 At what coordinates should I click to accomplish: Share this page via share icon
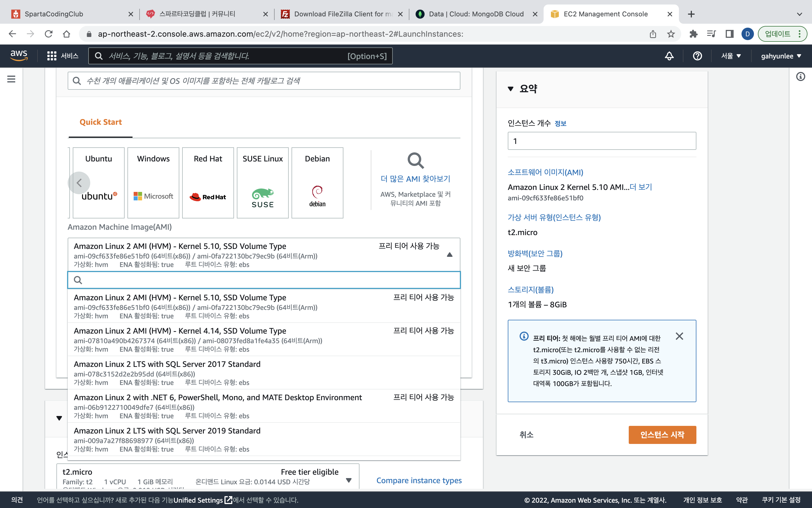click(653, 34)
